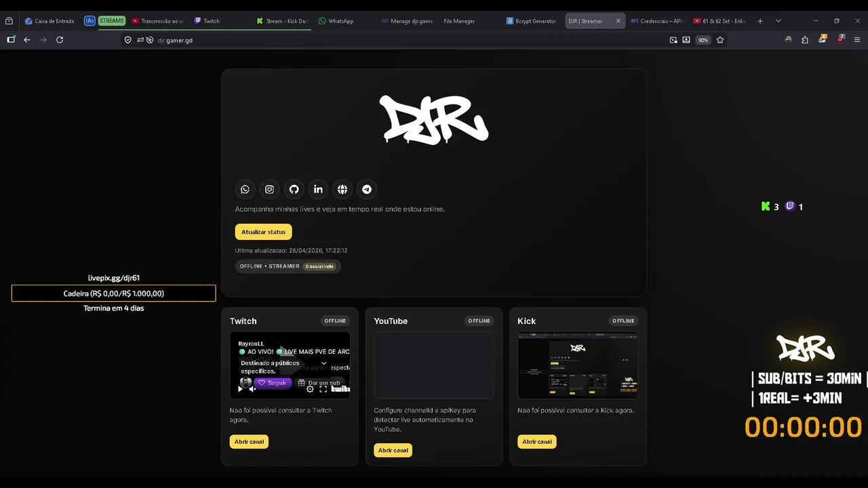Click Abrir canal under Twitch
The image size is (868, 488).
249,442
